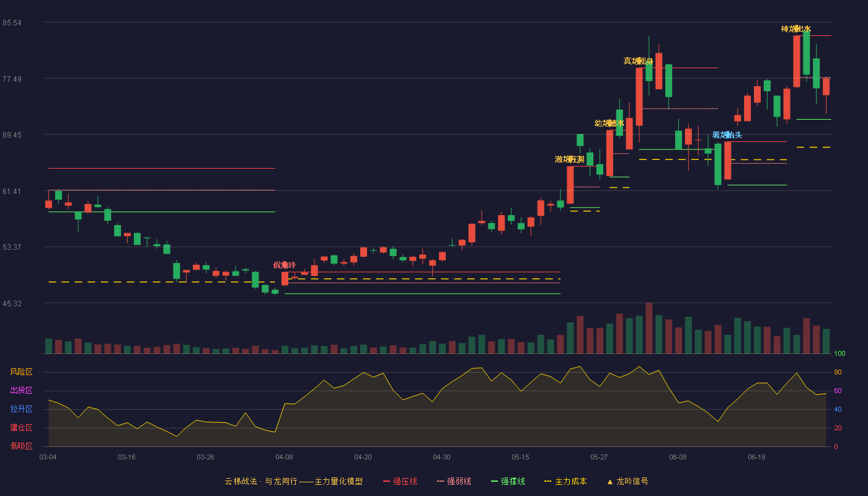The height and width of the screenshot is (496, 868).
Task: Click the 幼龙出水 signal annotation
Action: point(609,123)
